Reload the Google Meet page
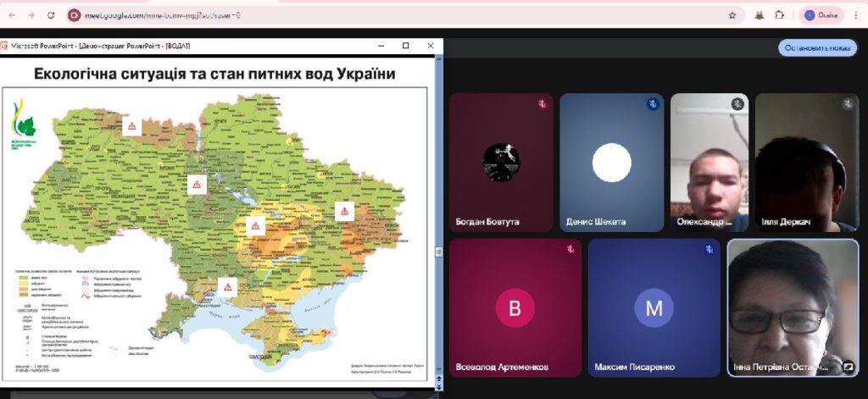 coord(51,15)
